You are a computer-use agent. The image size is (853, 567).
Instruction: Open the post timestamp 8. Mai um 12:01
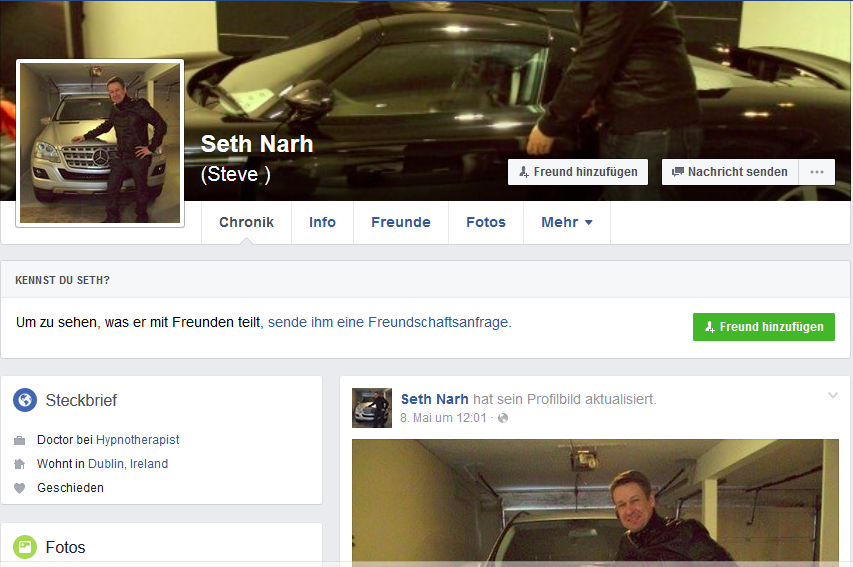443,418
